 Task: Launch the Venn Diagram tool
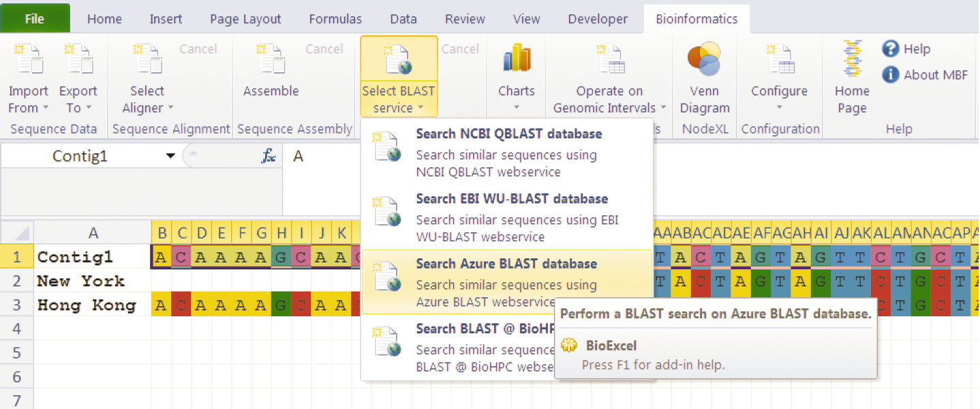point(704,60)
